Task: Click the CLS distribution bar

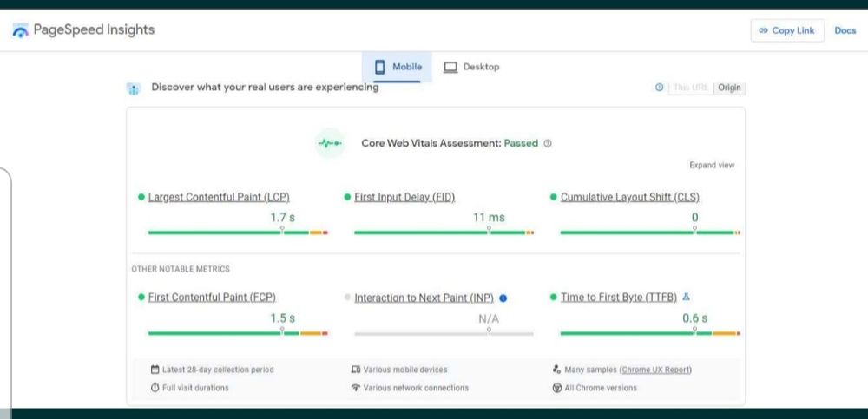Action: coord(650,232)
